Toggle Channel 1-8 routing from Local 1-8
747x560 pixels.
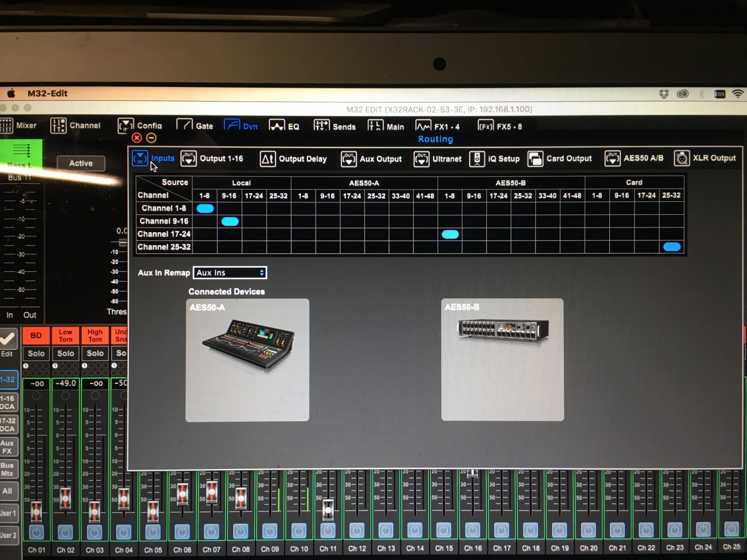(x=205, y=208)
